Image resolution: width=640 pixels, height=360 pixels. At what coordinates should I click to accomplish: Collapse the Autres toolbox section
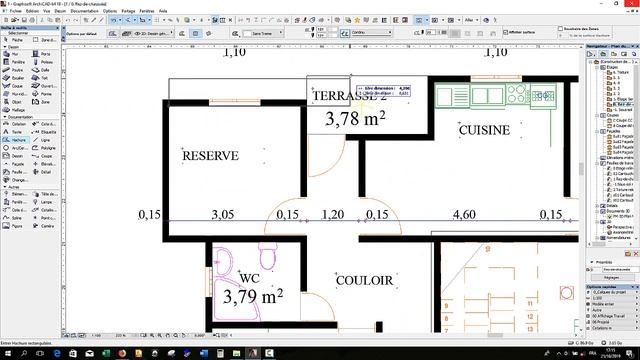(5, 187)
